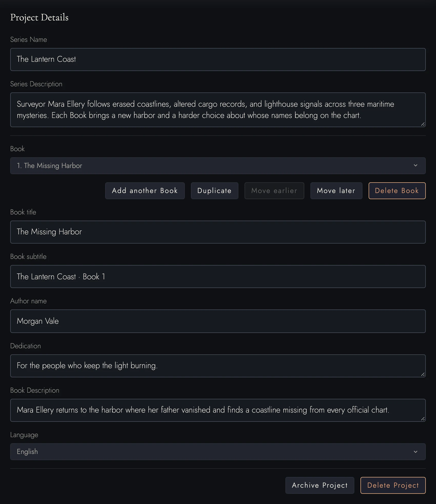Click the Delete Project button

pos(393,485)
